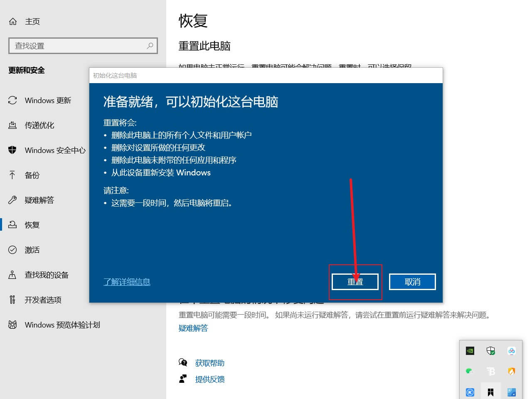532x399 pixels.
Task: Click the upward-arrow 备份 icon
Action: point(12,175)
